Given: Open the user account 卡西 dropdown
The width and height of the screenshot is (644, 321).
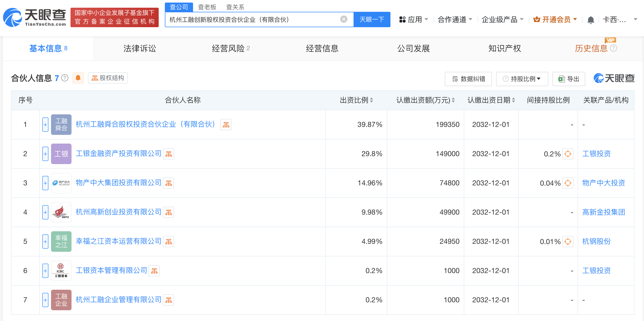Looking at the screenshot, I should (x=620, y=19).
